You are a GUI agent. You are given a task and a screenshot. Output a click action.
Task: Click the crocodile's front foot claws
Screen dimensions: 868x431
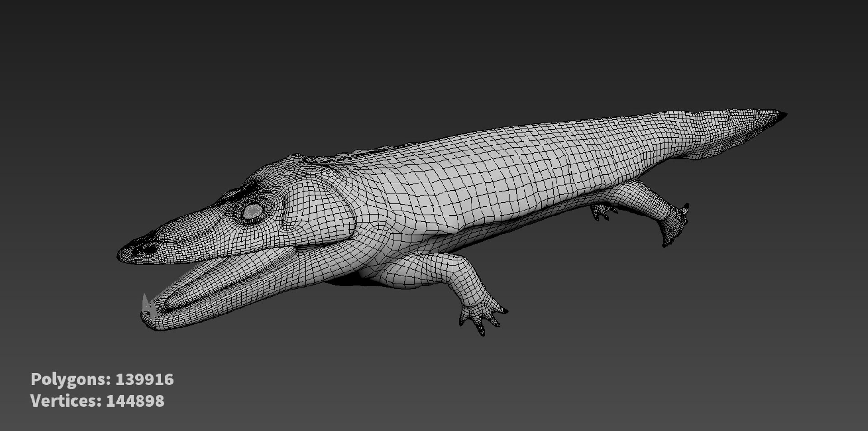pyautogui.click(x=482, y=318)
